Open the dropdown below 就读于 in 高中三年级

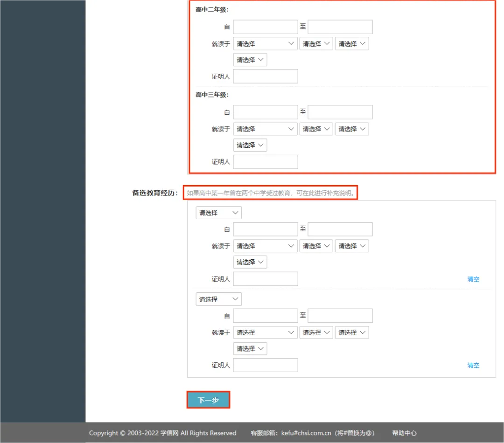coord(250,145)
